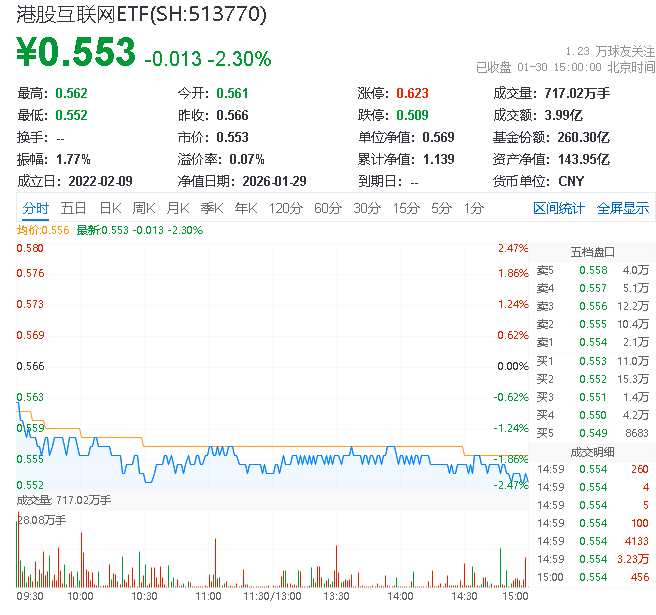This screenshot has width=656, height=615.
Task: Switch to 年K yearly chart
Action: click(x=245, y=208)
